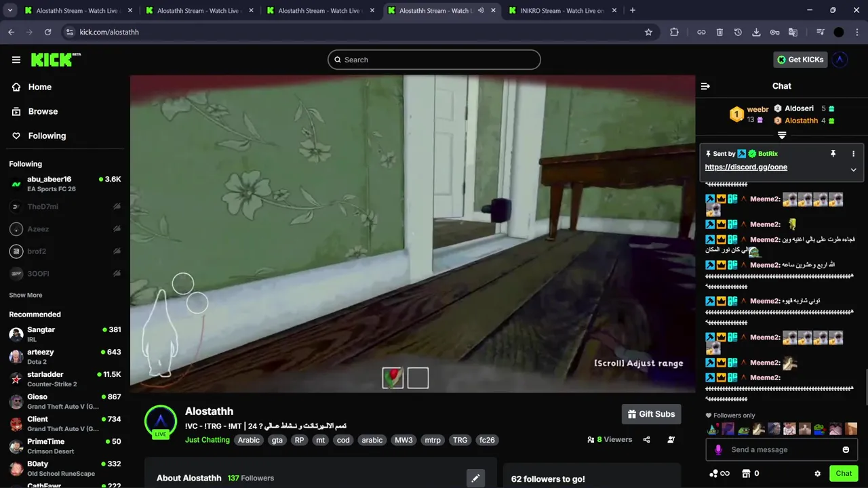Click the MW3 tag
This screenshot has width=868, height=488.
pos(403,440)
